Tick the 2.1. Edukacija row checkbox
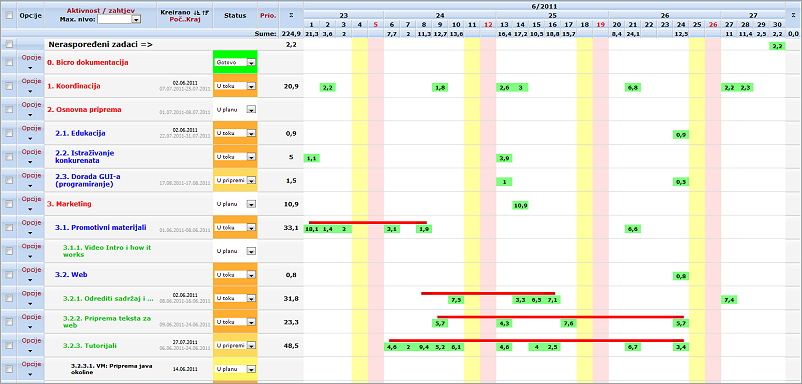802x384 pixels. pos(8,133)
